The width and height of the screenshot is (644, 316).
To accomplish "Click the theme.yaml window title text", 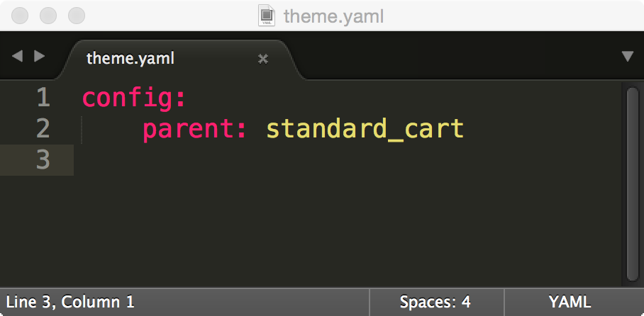I will coord(333,17).
